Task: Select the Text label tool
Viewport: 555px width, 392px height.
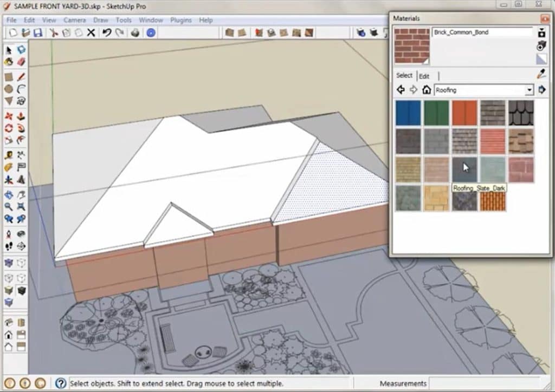Action: (x=21, y=167)
